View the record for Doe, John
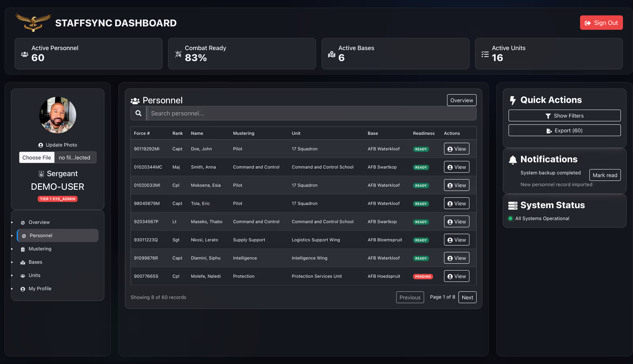 [x=457, y=149]
